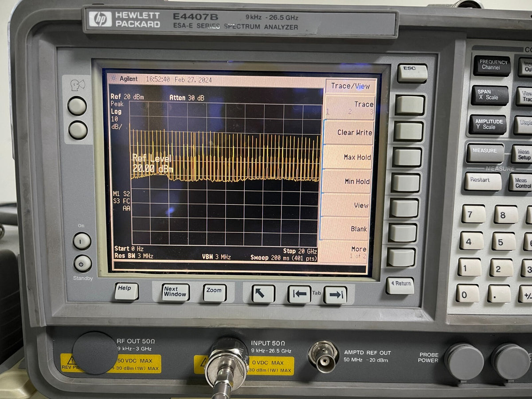Screen dimensions: 532x399
Task: Tap number key 4 on keypad
Action: coord(471,241)
